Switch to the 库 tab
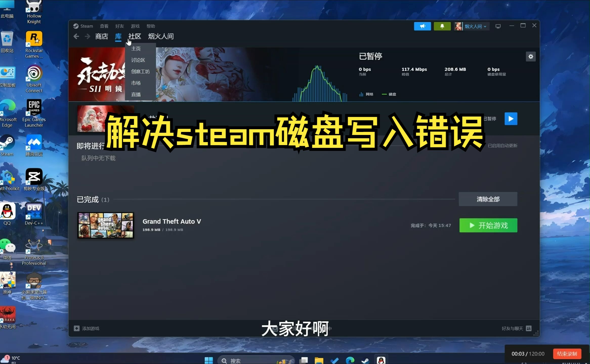The image size is (590, 364). [x=118, y=36]
